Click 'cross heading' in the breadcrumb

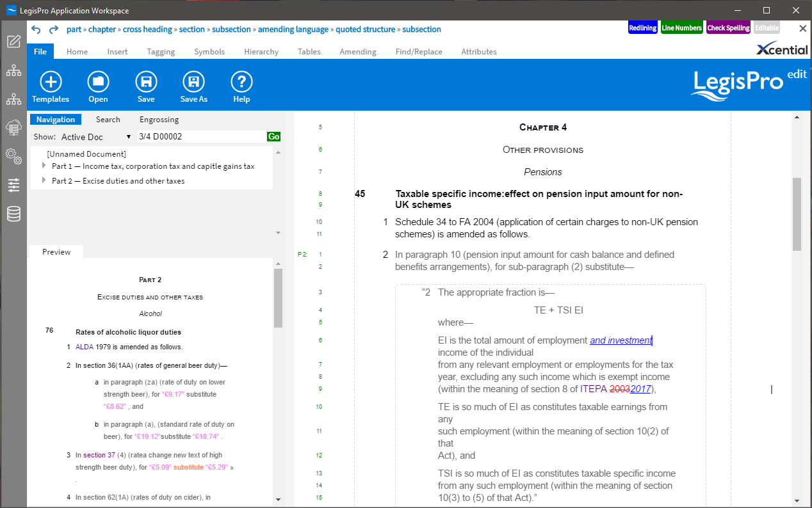[147, 29]
